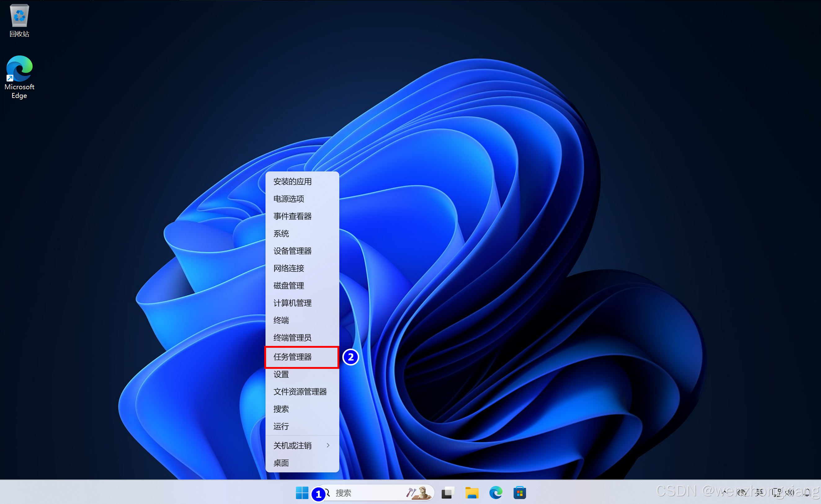Open File Explorer from the taskbar
Screen dimensions: 821x504
[472, 493]
